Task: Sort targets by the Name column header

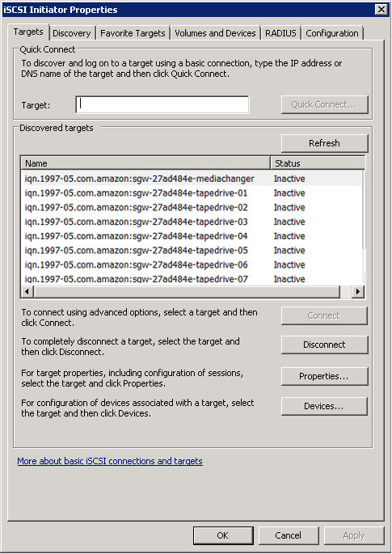Action: click(145, 163)
